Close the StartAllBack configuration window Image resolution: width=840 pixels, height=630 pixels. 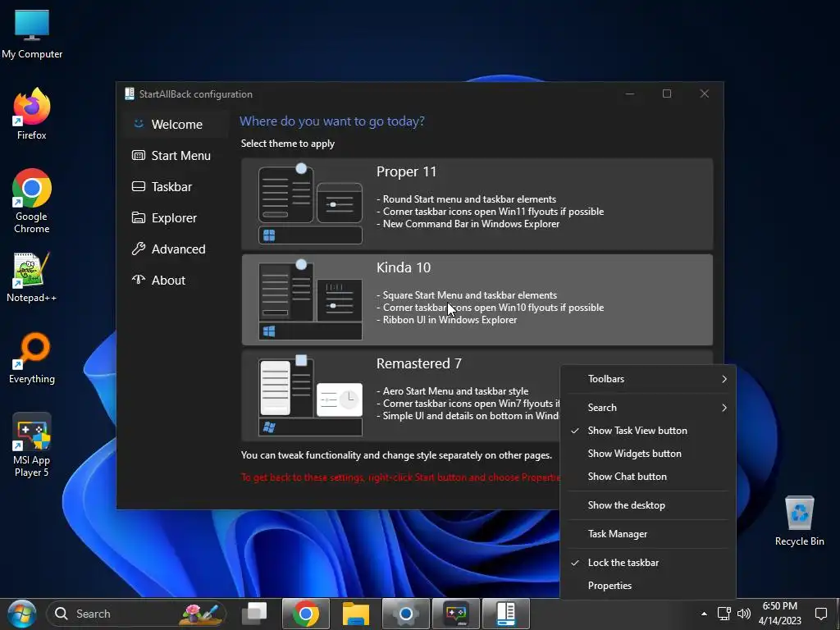705,94
